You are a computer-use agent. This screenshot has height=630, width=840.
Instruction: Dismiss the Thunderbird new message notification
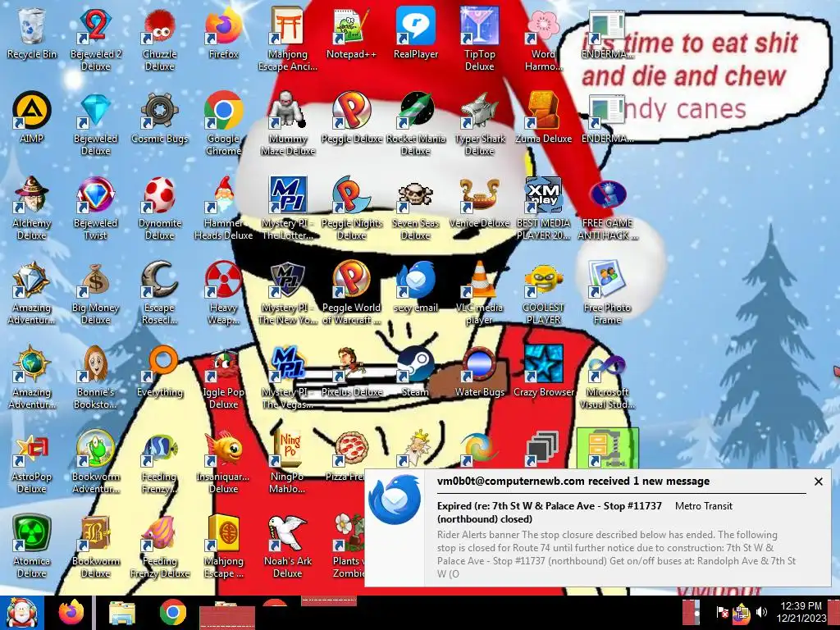(818, 482)
